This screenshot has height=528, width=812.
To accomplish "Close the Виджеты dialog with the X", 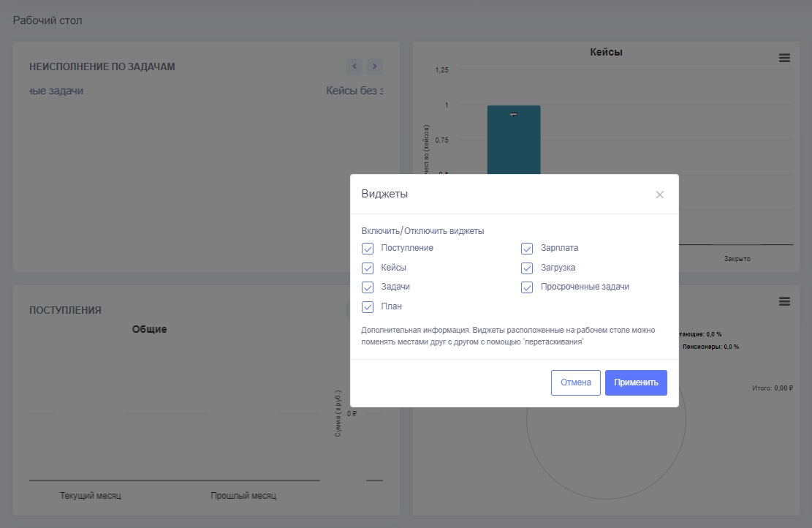I will coord(659,195).
